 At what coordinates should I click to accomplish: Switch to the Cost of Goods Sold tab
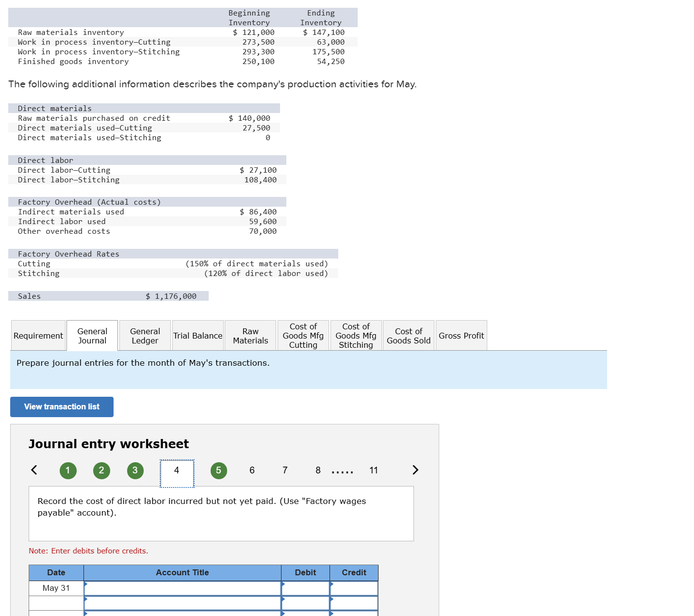pos(408,335)
